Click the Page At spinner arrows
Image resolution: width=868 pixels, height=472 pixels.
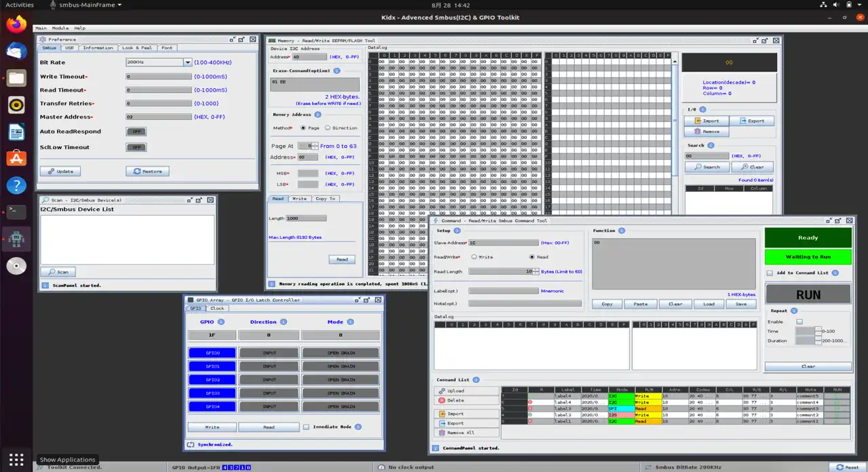(x=316, y=146)
